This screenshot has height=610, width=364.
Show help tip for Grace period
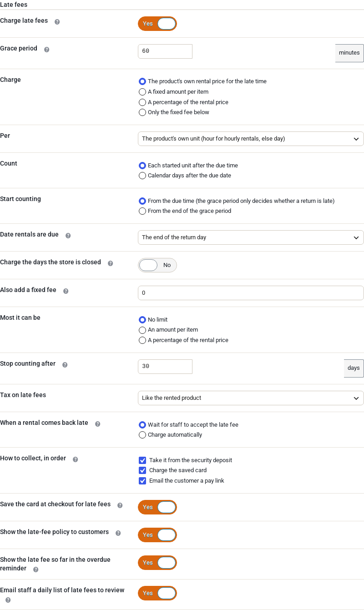pos(46,49)
